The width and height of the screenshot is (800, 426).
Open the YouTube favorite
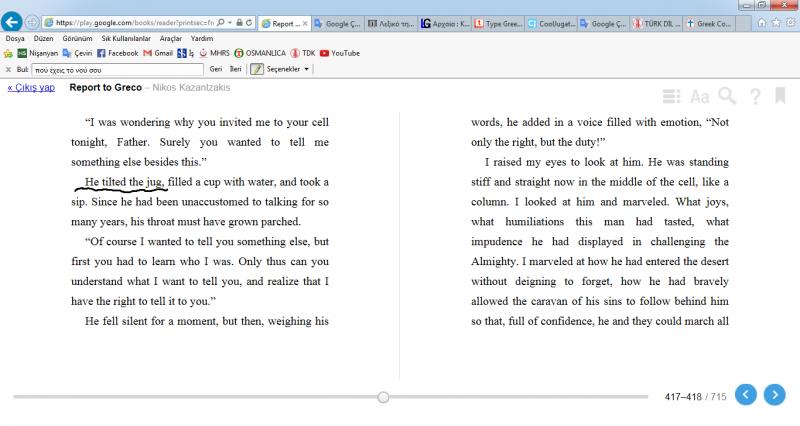[339, 53]
